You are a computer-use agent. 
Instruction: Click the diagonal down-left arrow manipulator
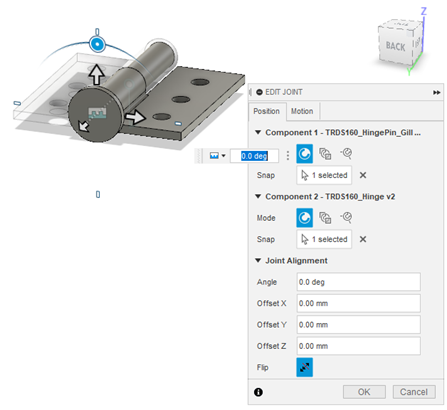click(x=84, y=126)
